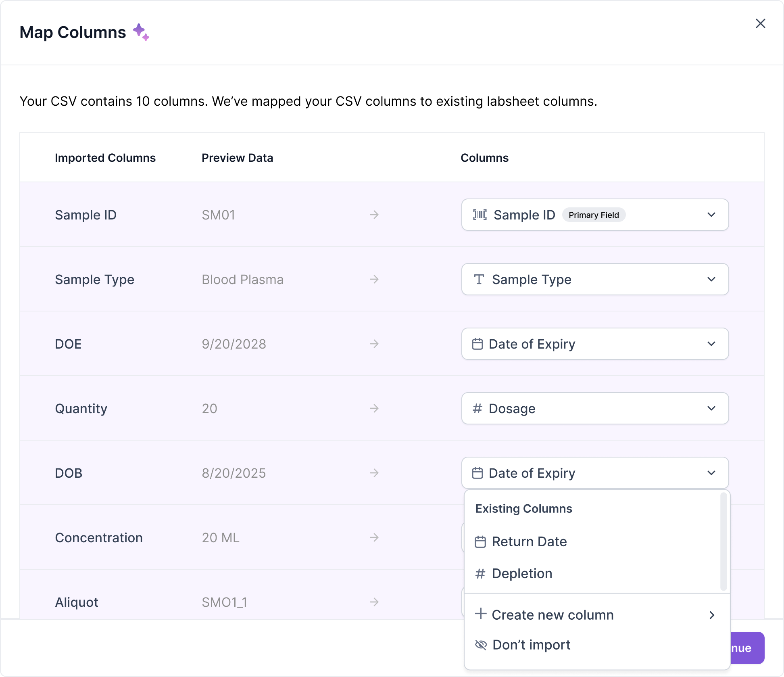This screenshot has height=677, width=784.
Task: Click the hash icon next to Dosage
Action: click(477, 408)
